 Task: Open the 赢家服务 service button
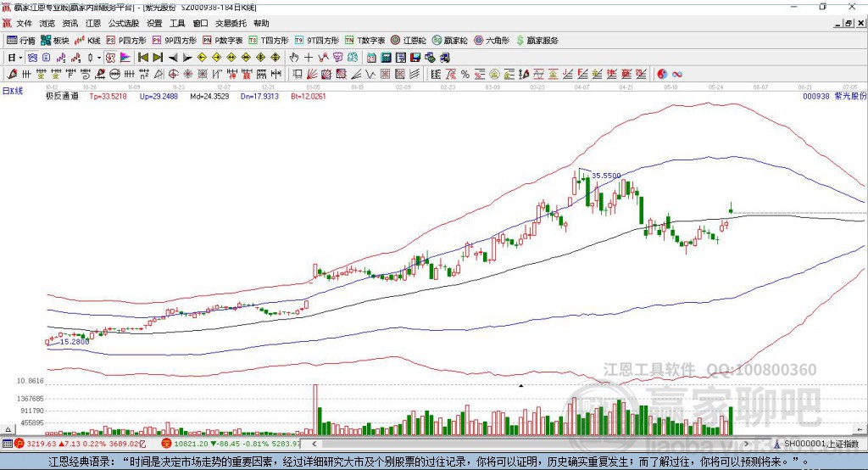537,41
